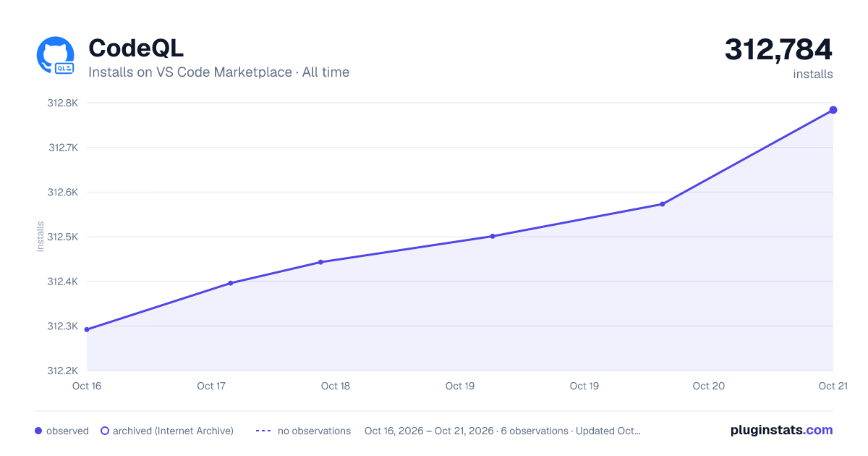Click the 'observed' legend label
868x456 pixels.
[x=67, y=431]
